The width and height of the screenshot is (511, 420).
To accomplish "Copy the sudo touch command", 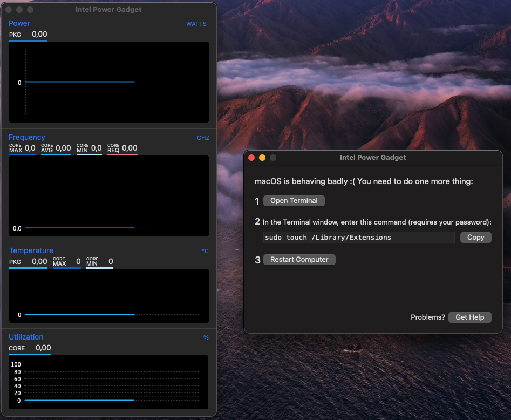I will pos(475,238).
